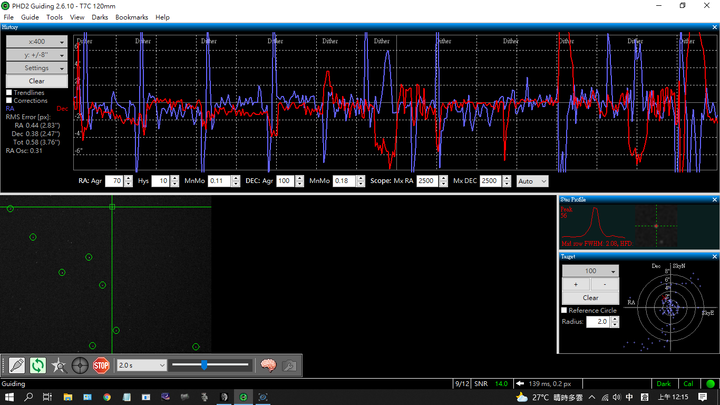Close the History graph panel
The height and width of the screenshot is (405, 720).
tap(714, 27)
